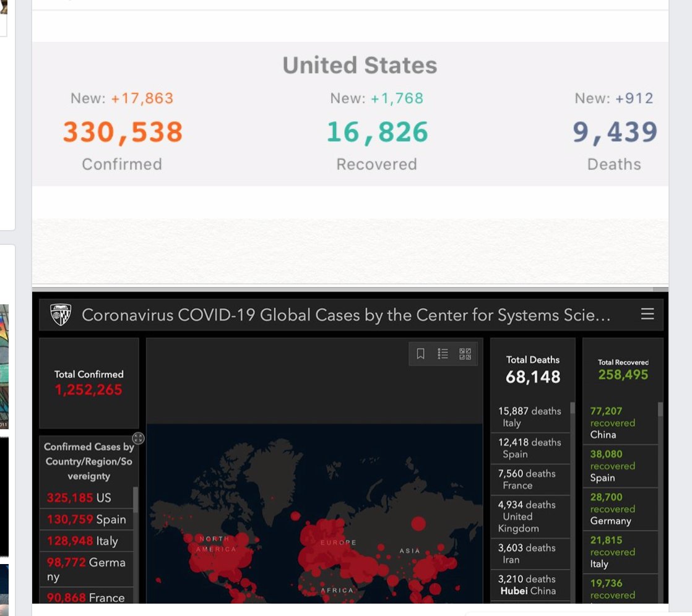Screen dimensions: 692x616
Task: Click the 77,207 recovered China entry
Action: [620, 423]
